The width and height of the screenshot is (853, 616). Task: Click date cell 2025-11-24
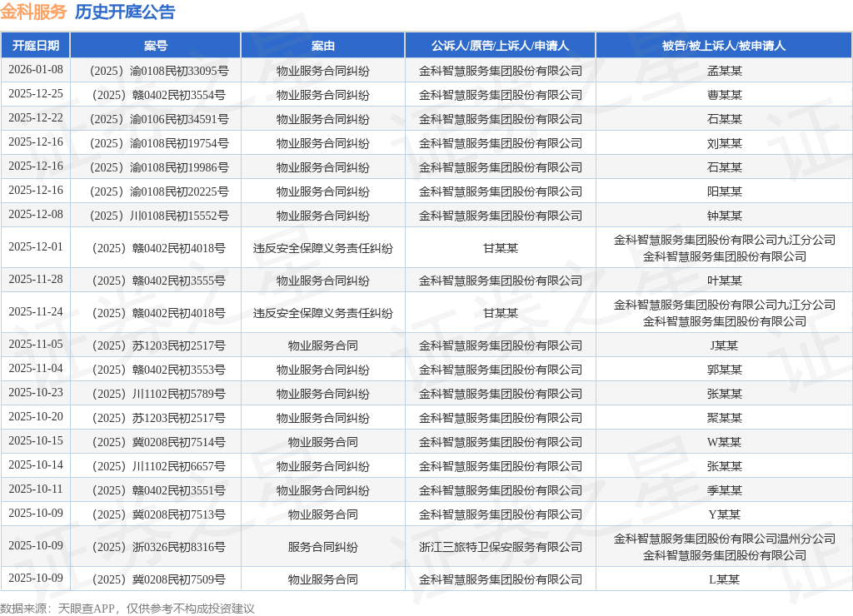[x=36, y=312]
